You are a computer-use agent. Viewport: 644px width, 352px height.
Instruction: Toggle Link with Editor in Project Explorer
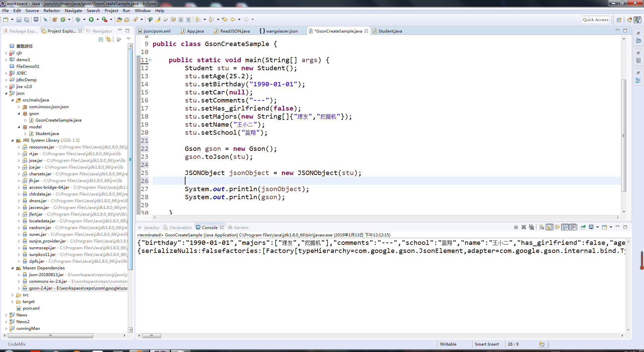pos(108,39)
